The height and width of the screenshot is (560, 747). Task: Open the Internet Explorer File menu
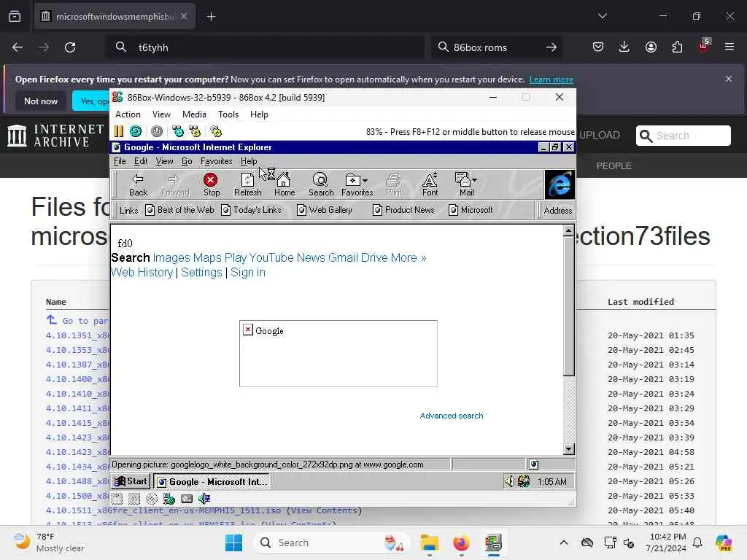[x=120, y=161]
